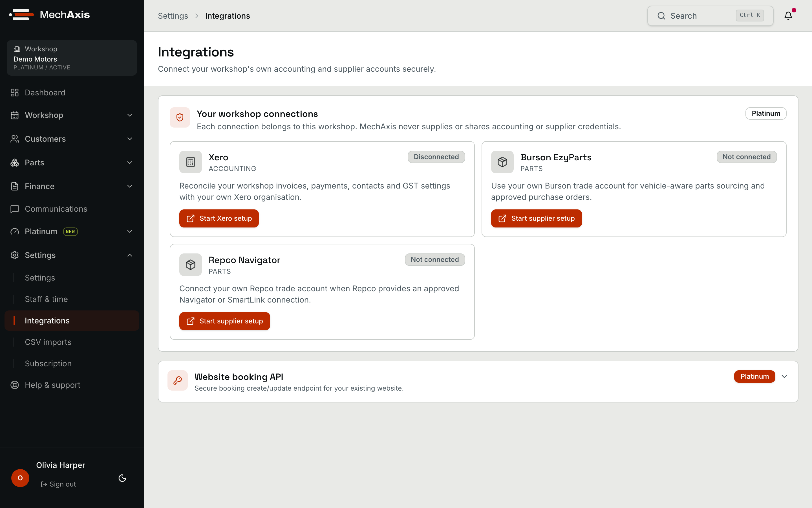Image resolution: width=812 pixels, height=508 pixels.
Task: Click the MechAxis logo icon
Action: click(x=21, y=15)
